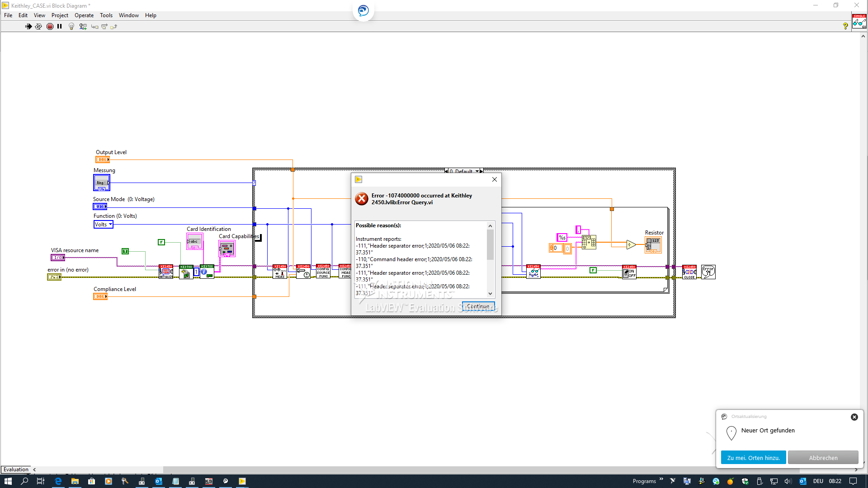Image resolution: width=868 pixels, height=488 pixels.
Task: Open the Context Help question mark
Action: [x=845, y=26]
